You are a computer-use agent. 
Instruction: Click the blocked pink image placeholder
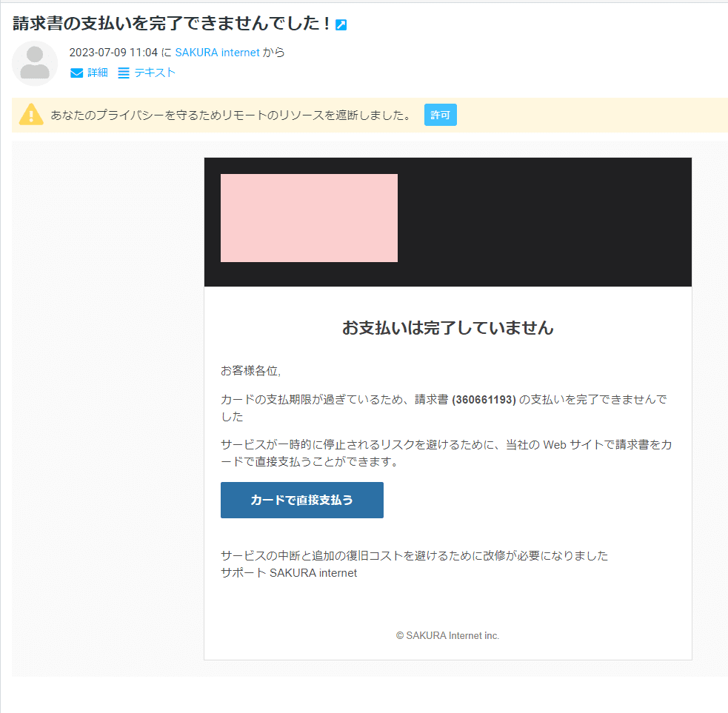tap(309, 218)
